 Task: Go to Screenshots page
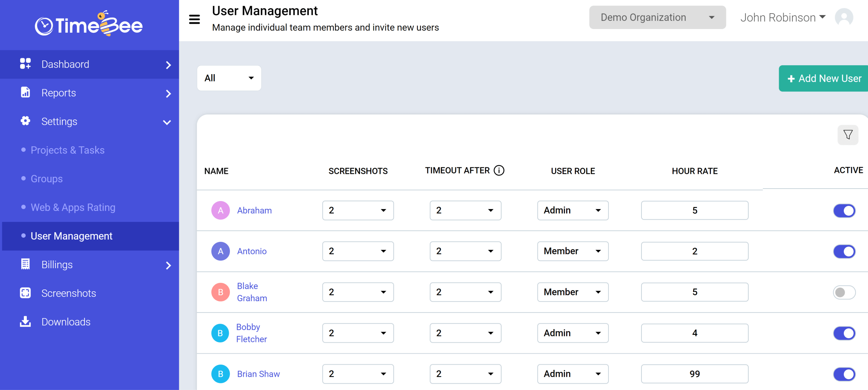[x=69, y=293]
